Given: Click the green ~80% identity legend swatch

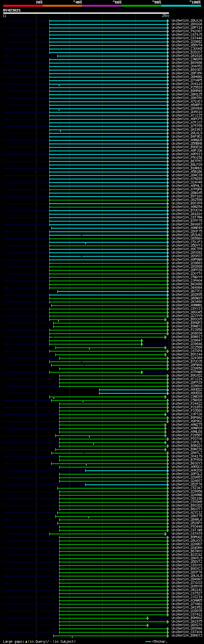Looking at the screenshot, I should [141, 6].
